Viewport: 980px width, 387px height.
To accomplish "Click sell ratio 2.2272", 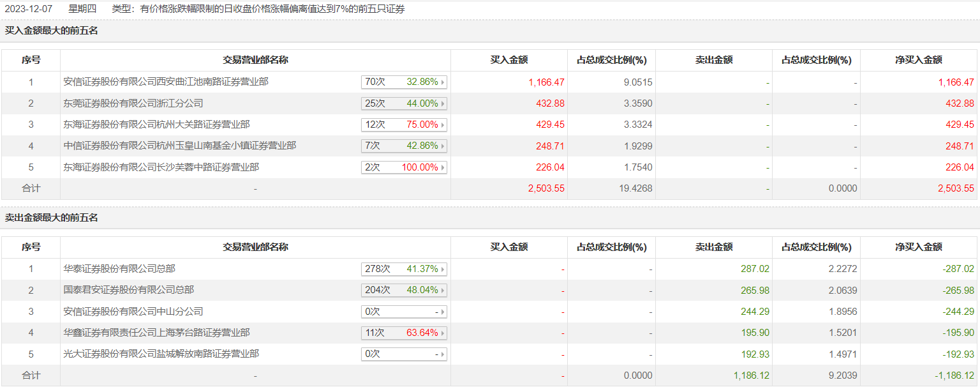I will (x=843, y=269).
